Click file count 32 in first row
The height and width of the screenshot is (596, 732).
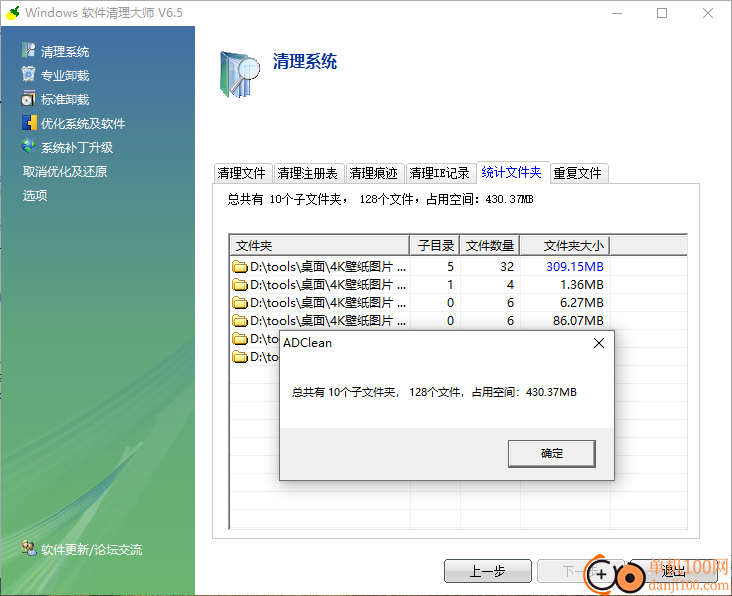tap(507, 267)
